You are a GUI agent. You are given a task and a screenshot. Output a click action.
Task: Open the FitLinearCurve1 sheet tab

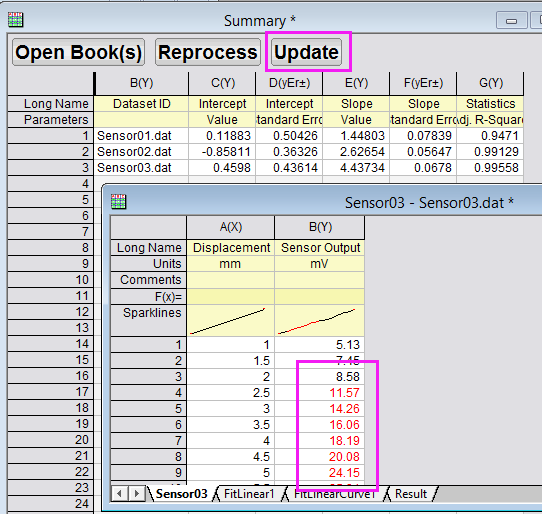[x=335, y=494]
